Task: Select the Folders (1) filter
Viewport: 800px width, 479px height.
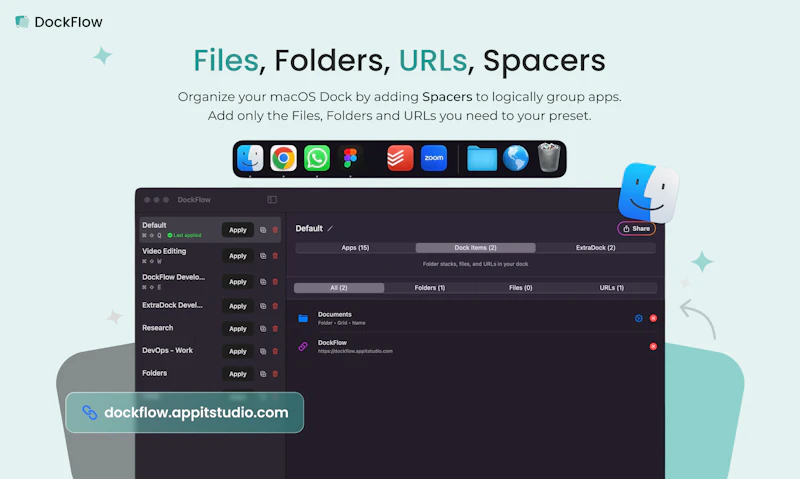Action: 430,288
